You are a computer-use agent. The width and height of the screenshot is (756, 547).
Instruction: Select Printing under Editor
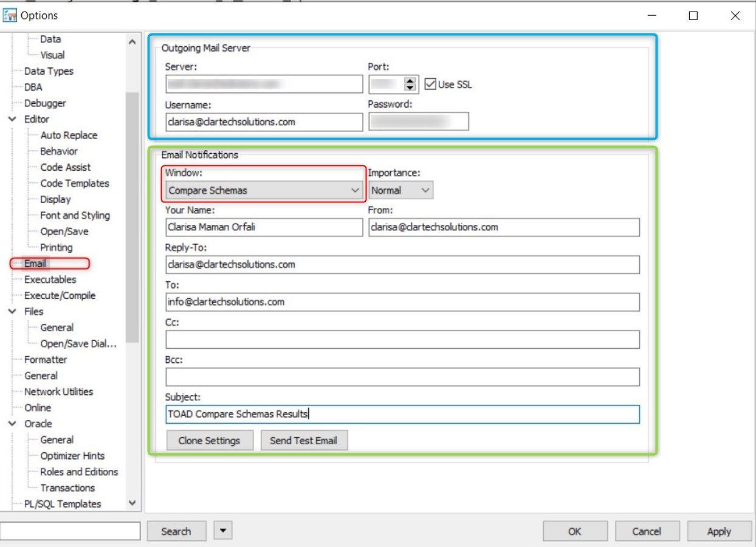coord(56,247)
